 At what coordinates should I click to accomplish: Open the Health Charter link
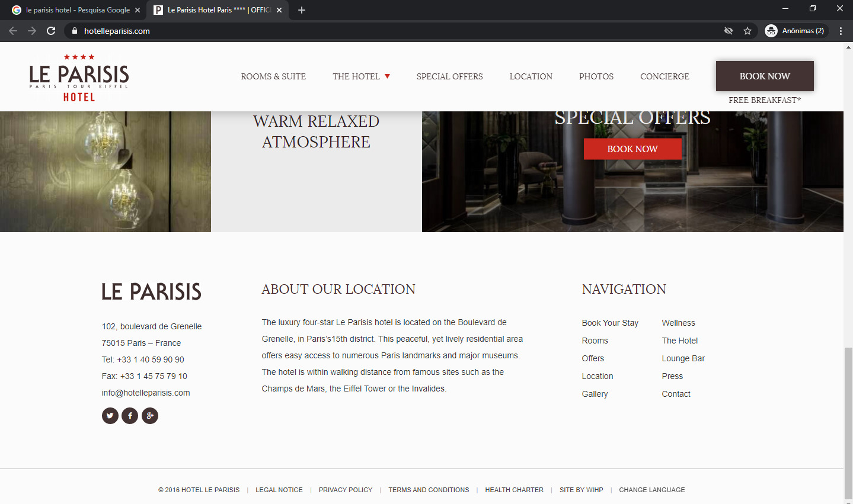(514, 490)
